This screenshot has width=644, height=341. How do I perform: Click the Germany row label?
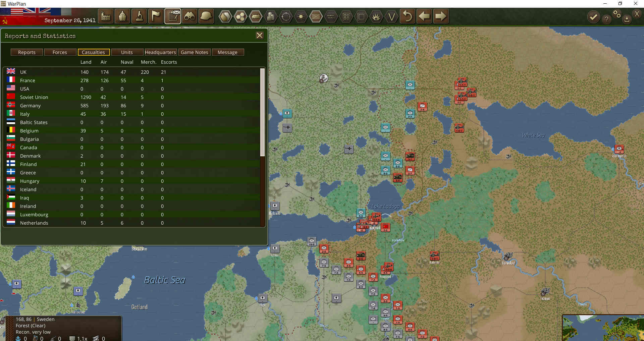tap(30, 106)
